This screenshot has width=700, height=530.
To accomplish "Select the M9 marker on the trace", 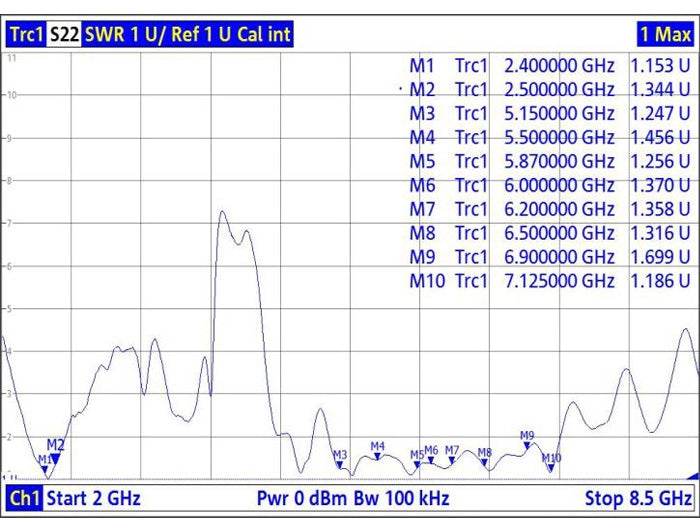I will [527, 445].
